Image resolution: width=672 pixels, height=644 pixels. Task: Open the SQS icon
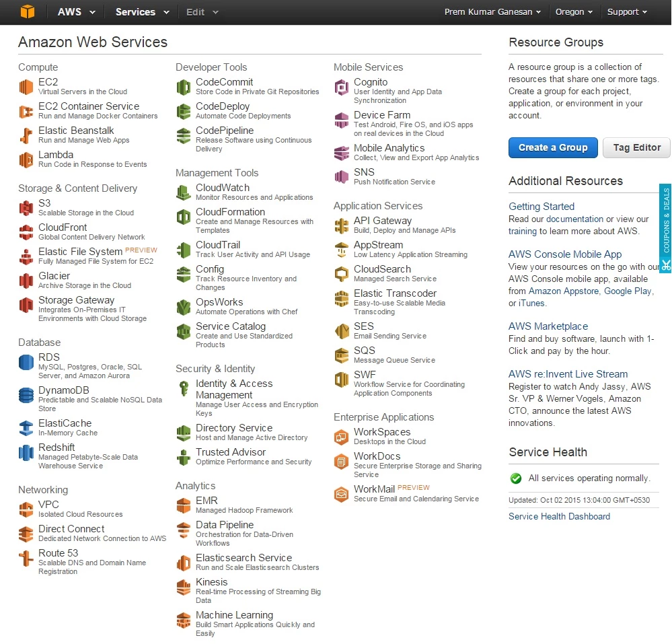coord(342,355)
